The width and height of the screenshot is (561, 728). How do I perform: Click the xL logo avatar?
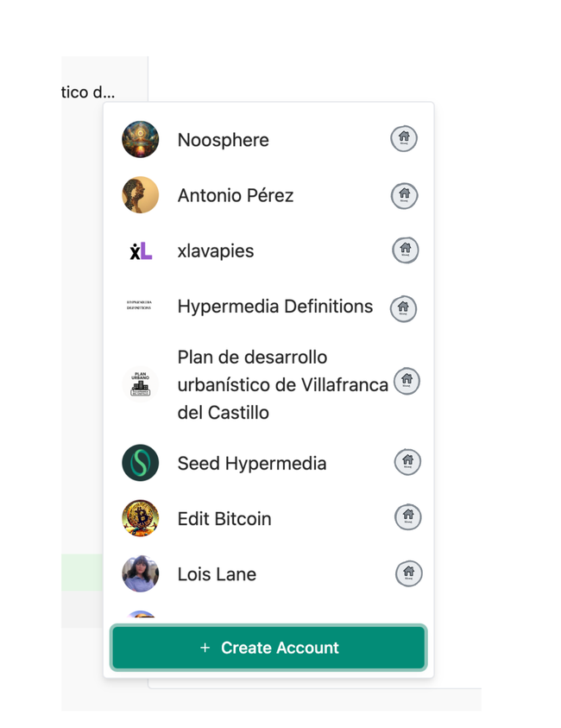[x=140, y=251]
